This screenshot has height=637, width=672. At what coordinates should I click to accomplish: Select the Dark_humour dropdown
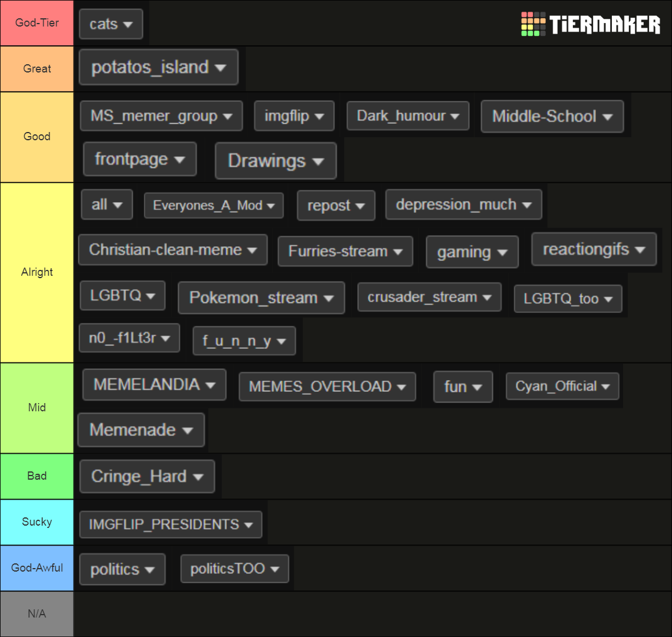point(407,115)
